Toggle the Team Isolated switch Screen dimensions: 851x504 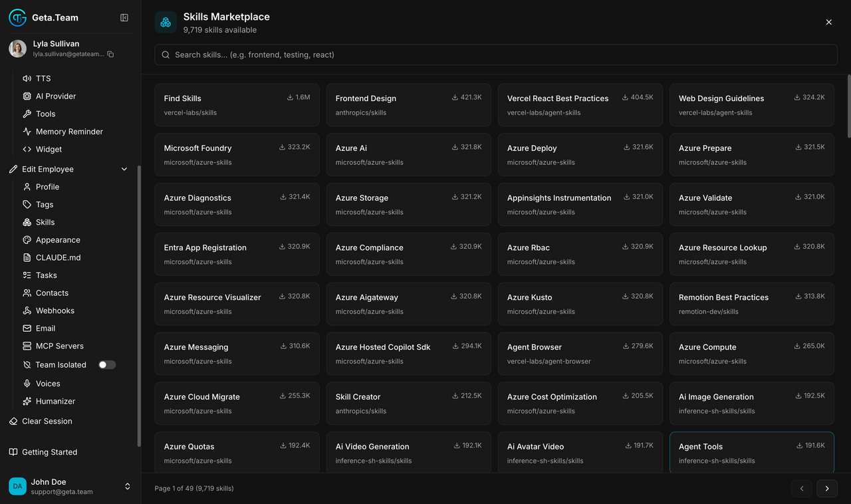pyautogui.click(x=107, y=364)
